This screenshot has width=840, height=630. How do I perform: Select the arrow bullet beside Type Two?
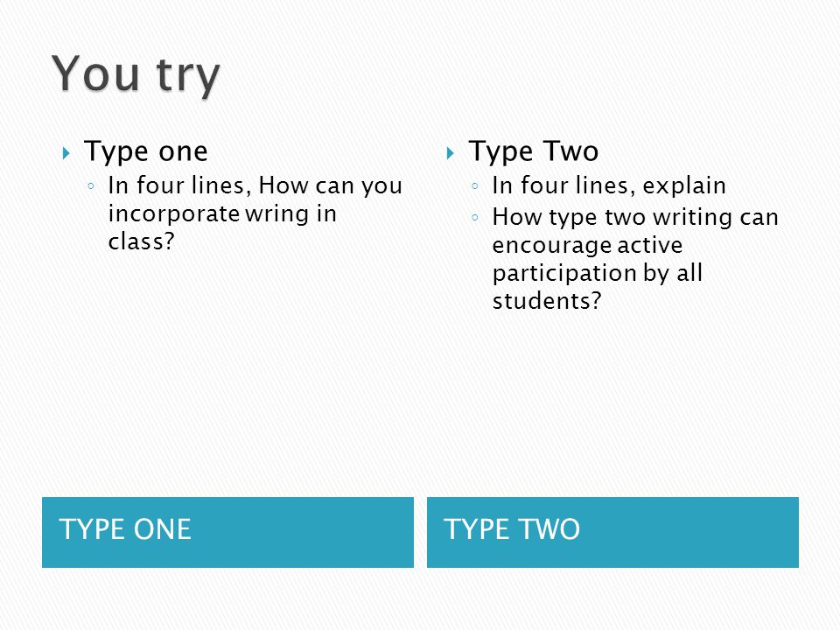(x=450, y=154)
